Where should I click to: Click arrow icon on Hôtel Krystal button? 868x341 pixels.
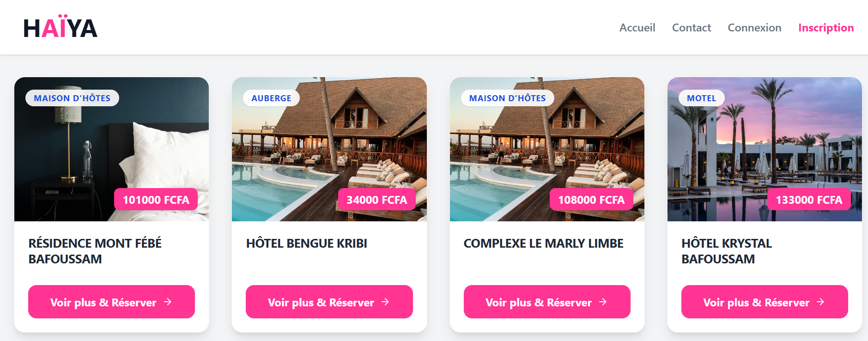pos(820,302)
